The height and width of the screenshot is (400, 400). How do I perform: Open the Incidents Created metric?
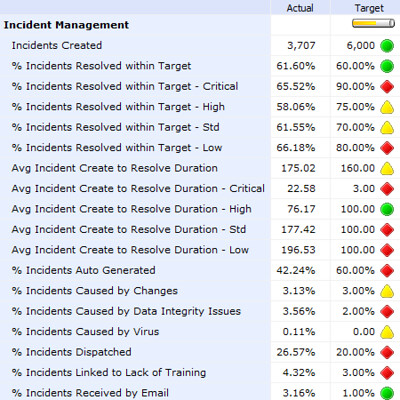click(57, 45)
